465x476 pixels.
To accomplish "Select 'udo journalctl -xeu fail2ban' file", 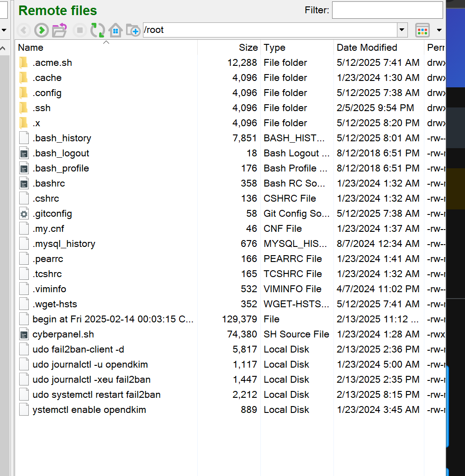I will point(92,380).
